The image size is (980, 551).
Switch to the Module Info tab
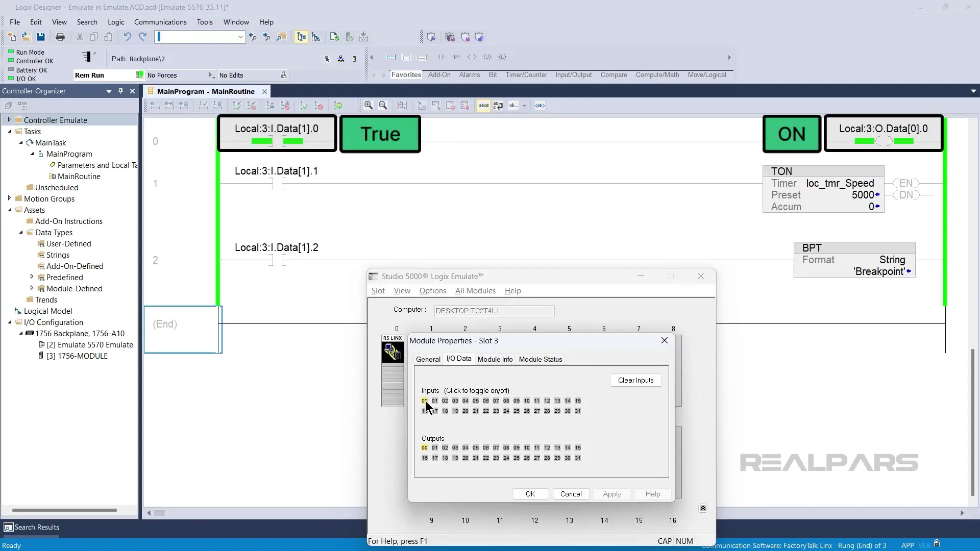pyautogui.click(x=495, y=359)
